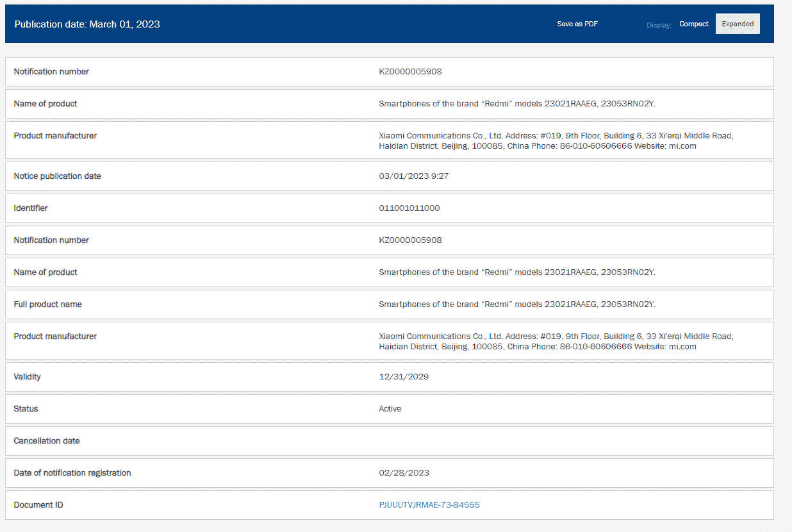Select identifier value 011001011000
Screen dimensions: 792x532
coord(409,208)
